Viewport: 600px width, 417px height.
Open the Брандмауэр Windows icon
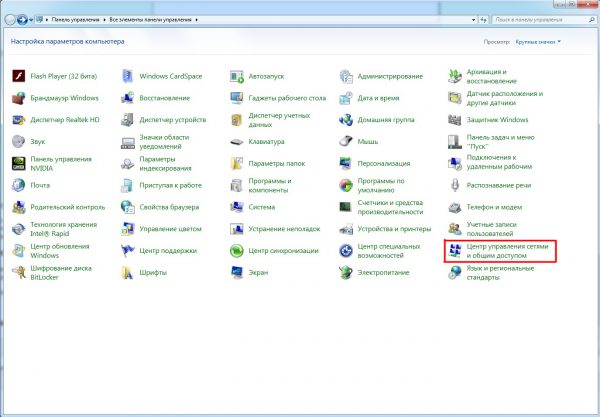point(18,98)
